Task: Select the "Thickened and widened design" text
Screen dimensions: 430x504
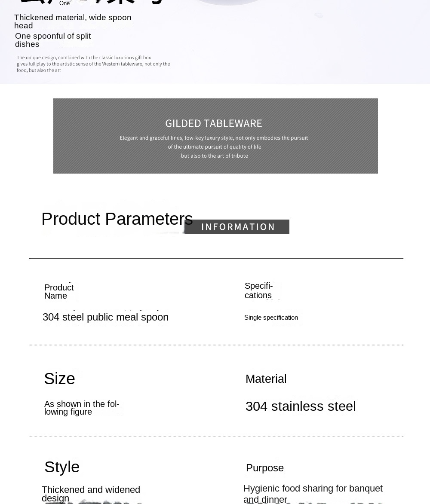Action: coord(91,494)
